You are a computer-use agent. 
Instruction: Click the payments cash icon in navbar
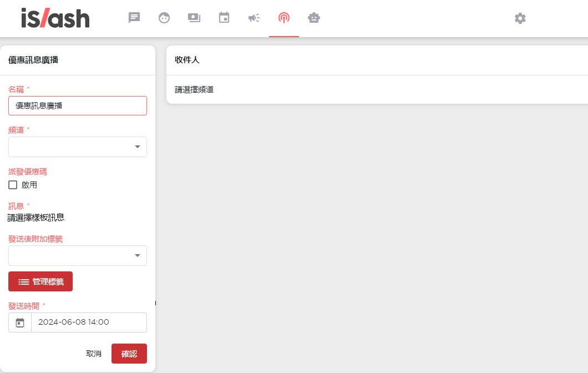pos(194,18)
